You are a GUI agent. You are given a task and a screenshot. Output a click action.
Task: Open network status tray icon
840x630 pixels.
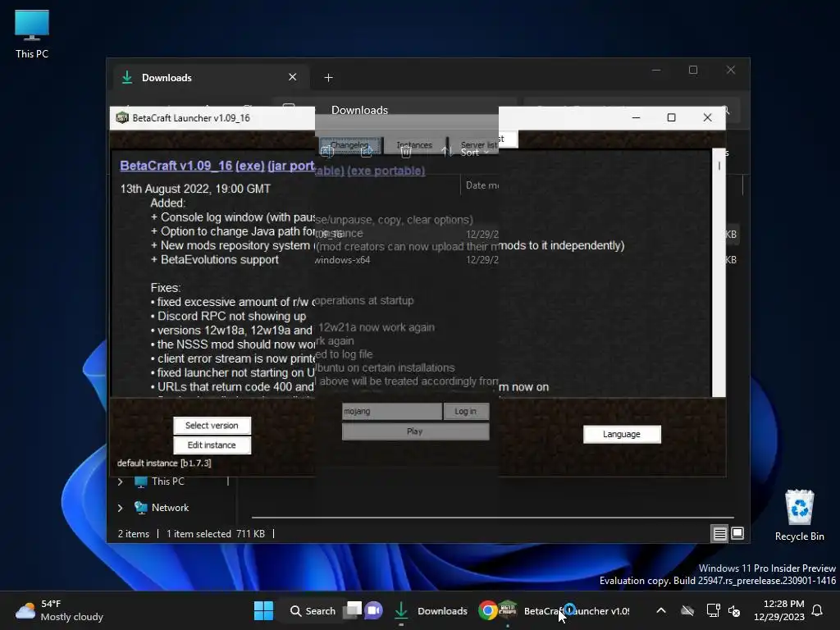(713, 610)
